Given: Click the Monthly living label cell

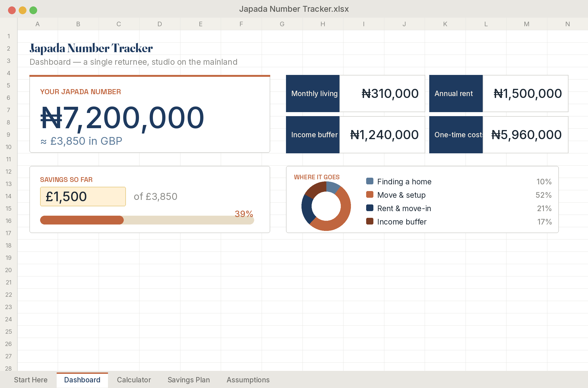Looking at the screenshot, I should tap(313, 93).
